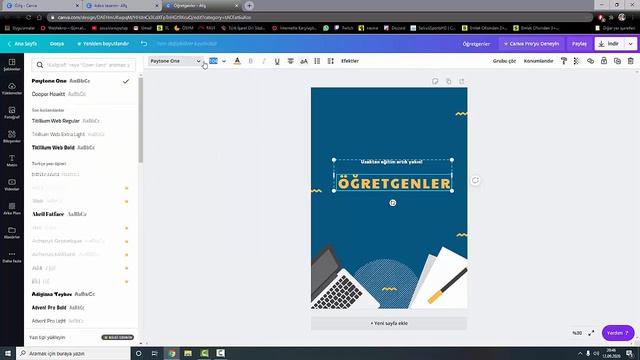Expand the arrow next to İndir
The height and width of the screenshot is (360, 640).
point(631,44)
